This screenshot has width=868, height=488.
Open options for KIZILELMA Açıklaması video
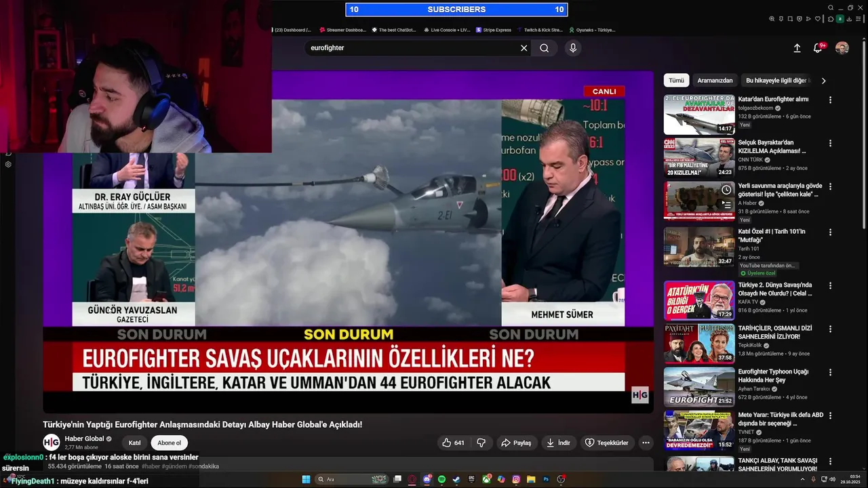click(x=830, y=144)
